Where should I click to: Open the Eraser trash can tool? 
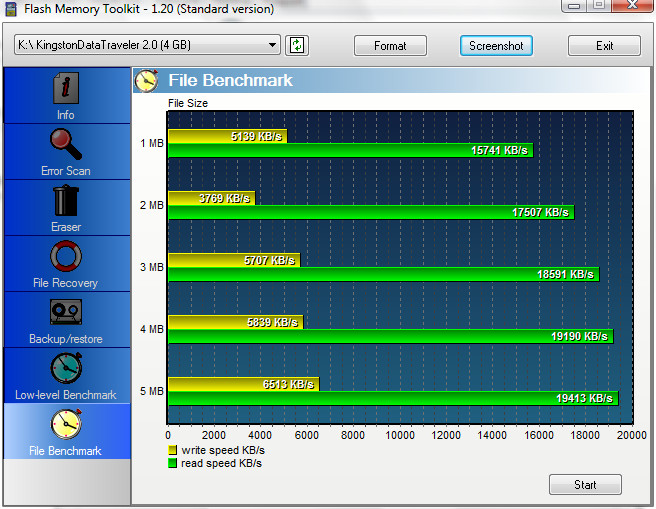[x=66, y=201]
